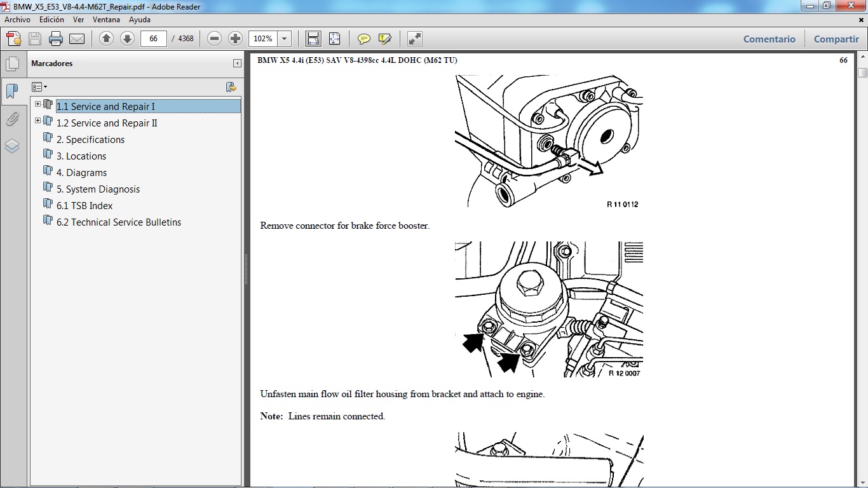Click the 6.1 TSB Index bookmark icon

click(48, 204)
